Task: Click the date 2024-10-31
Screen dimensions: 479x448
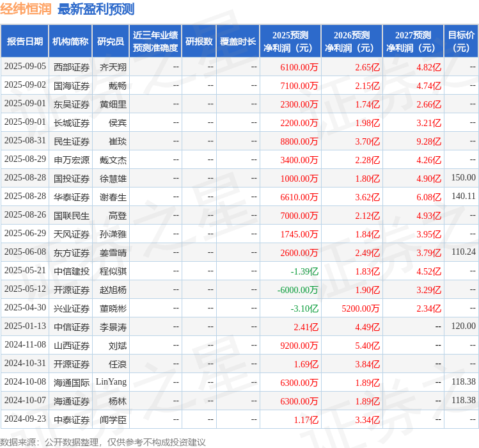Action: click(x=25, y=364)
